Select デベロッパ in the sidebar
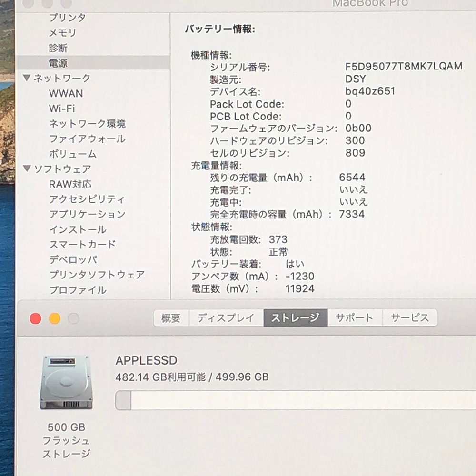The height and width of the screenshot is (476, 476). (73, 259)
